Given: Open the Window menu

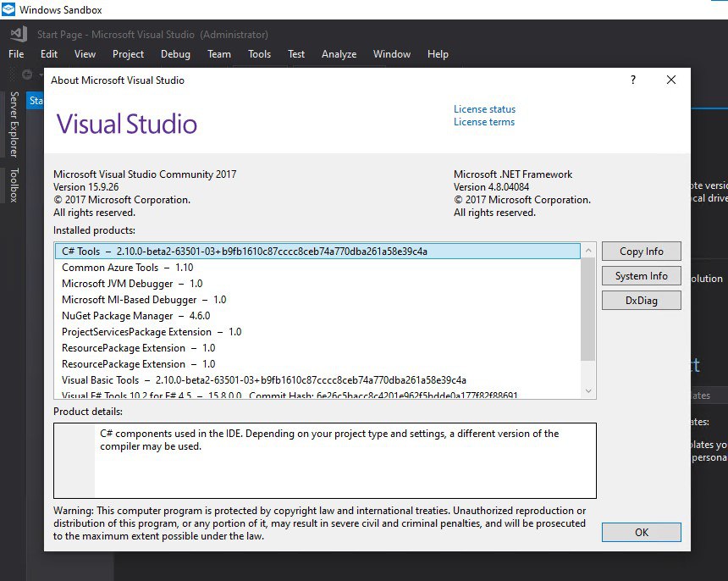Looking at the screenshot, I should point(392,54).
